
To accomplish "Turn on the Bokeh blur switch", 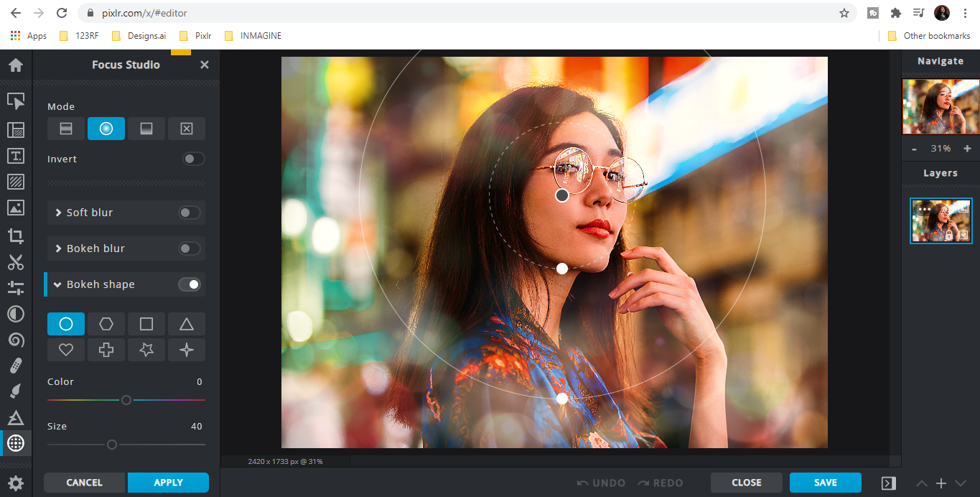I will 190,249.
